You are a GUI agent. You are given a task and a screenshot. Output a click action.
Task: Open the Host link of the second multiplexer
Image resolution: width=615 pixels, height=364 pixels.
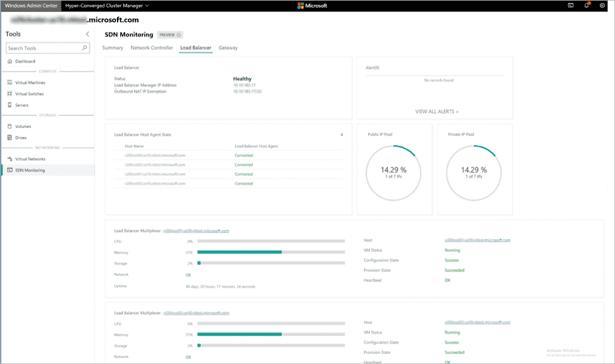click(x=477, y=323)
